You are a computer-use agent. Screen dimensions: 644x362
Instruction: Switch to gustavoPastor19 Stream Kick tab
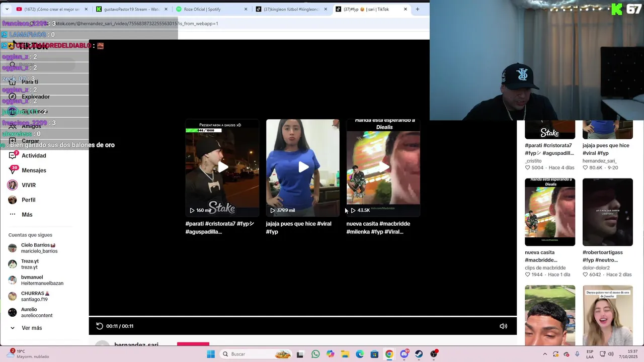click(132, 9)
